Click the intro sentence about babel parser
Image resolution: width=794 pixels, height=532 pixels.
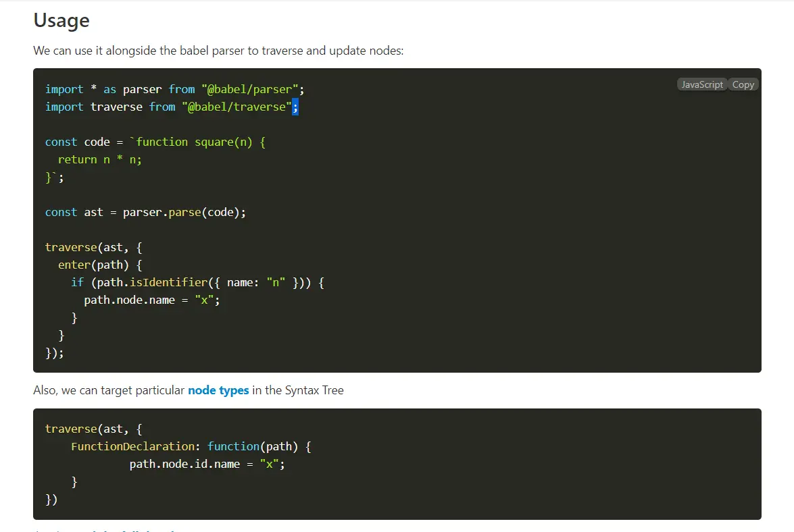218,51
